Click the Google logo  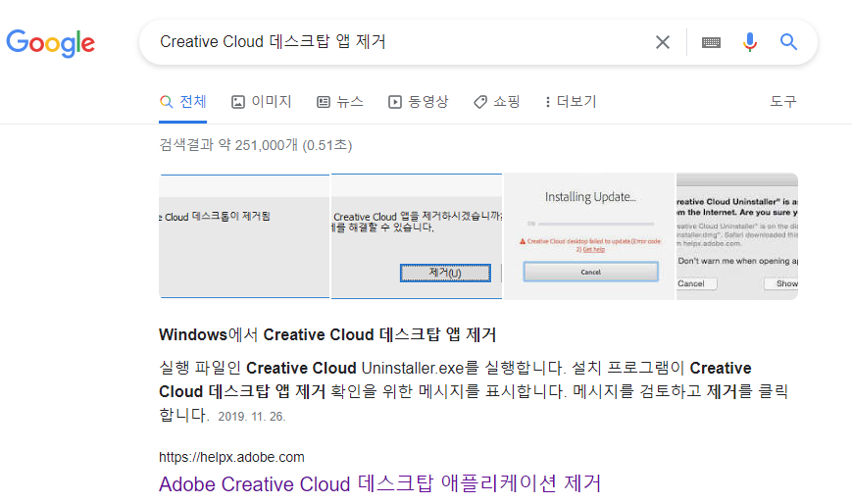click(51, 43)
